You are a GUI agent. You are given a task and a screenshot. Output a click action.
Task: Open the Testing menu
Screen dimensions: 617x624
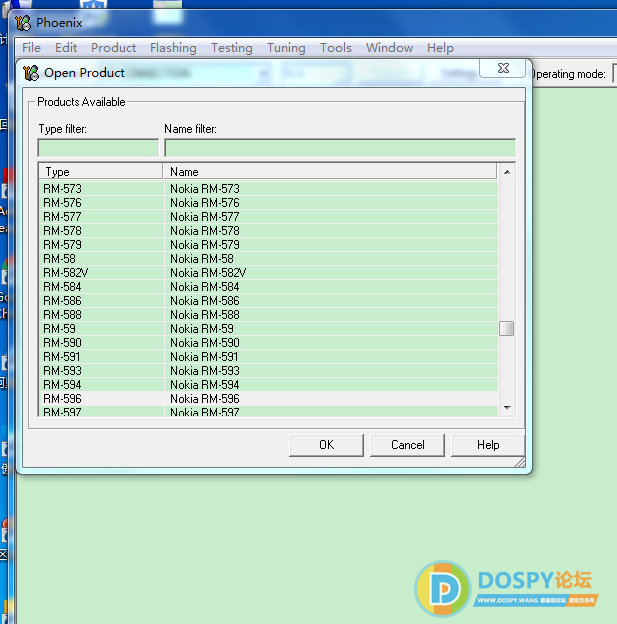point(232,48)
